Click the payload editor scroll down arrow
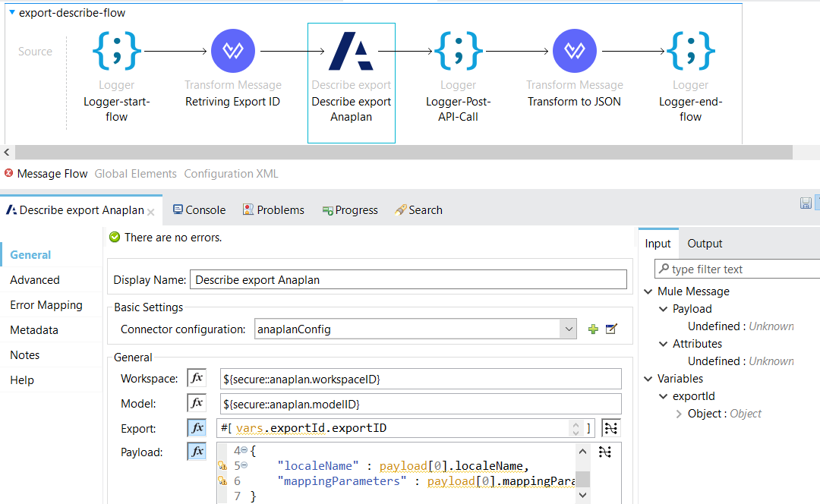This screenshot has height=504, width=820. click(x=583, y=495)
